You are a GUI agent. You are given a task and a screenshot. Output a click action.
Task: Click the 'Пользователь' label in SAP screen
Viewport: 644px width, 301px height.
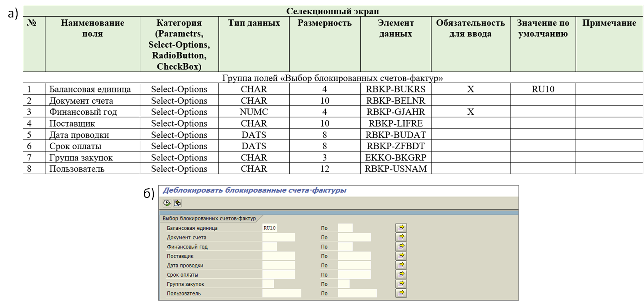[x=184, y=293]
